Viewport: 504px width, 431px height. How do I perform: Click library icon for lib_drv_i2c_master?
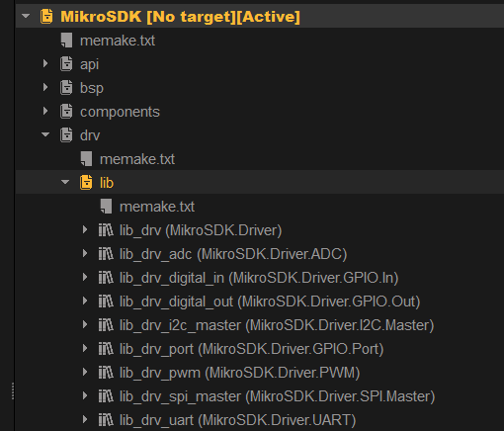(x=106, y=325)
